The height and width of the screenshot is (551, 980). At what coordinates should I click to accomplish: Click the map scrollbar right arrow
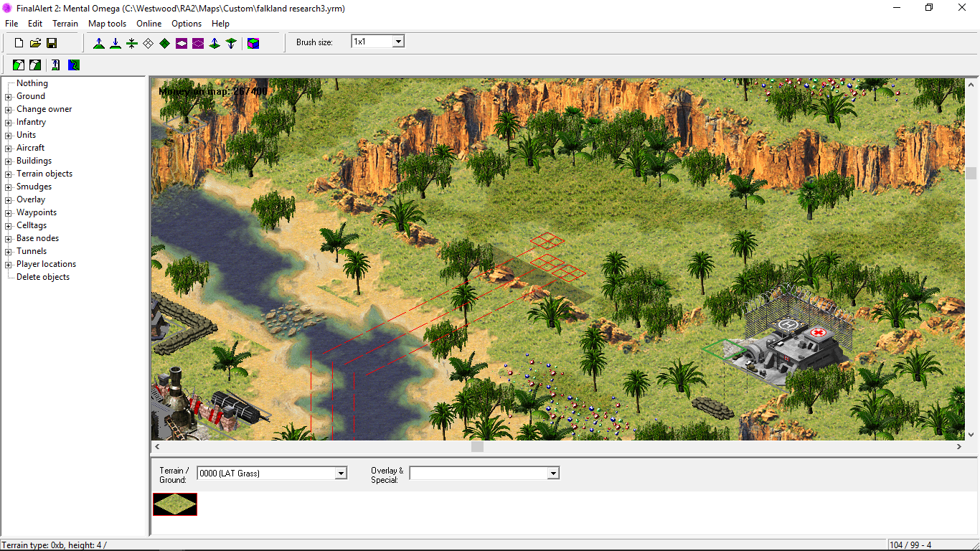(959, 446)
